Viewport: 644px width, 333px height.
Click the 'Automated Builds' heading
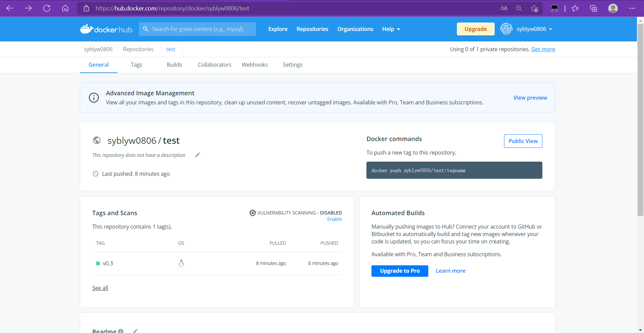(x=398, y=213)
